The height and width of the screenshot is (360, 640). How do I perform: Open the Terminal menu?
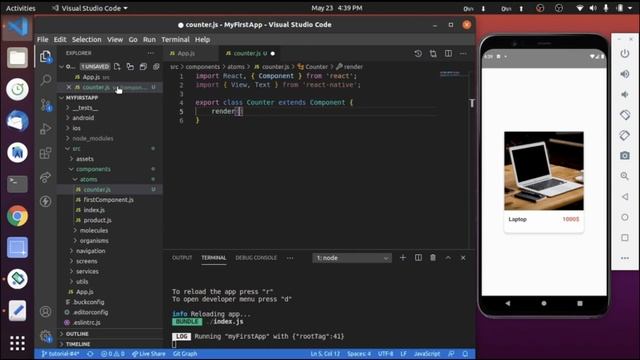(x=176, y=40)
